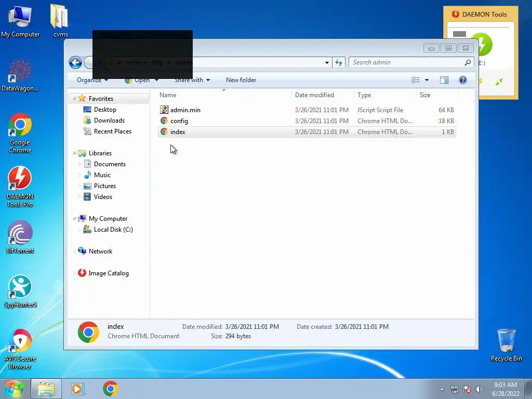This screenshot has width=532, height=399.
Task: Sort by Type column header
Action: click(x=385, y=95)
